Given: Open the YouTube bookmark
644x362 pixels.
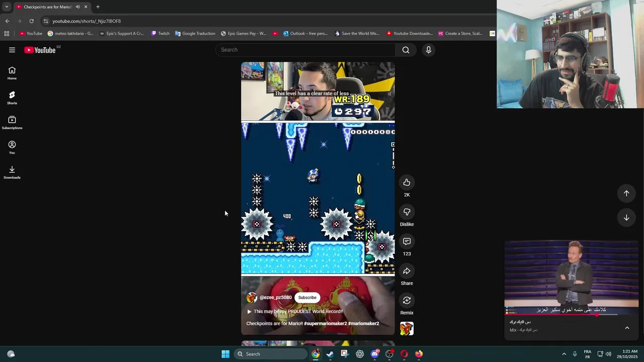Looking at the screenshot, I should tap(31, 34).
